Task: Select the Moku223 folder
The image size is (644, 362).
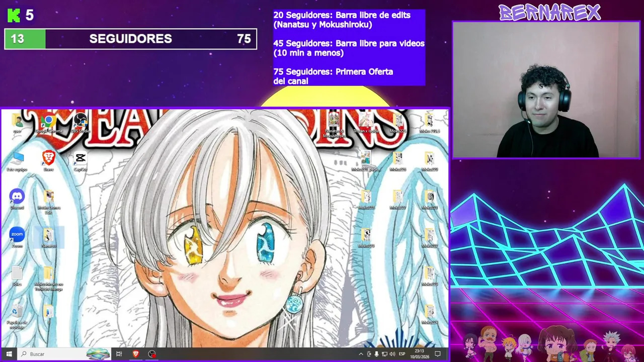Action: point(429,277)
